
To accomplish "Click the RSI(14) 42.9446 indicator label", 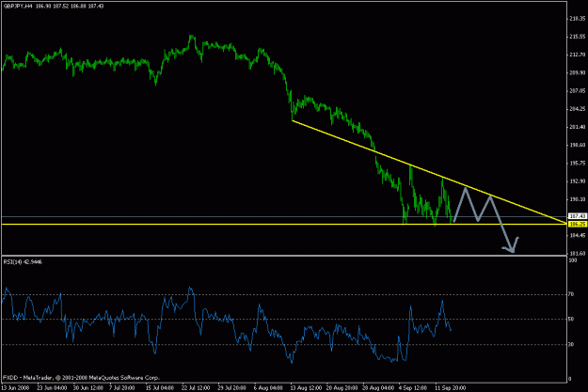I will click(23, 262).
